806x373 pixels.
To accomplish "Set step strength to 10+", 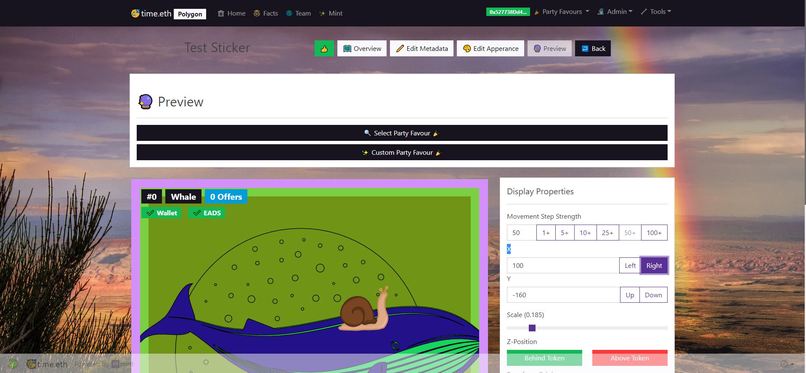I will pyautogui.click(x=585, y=233).
